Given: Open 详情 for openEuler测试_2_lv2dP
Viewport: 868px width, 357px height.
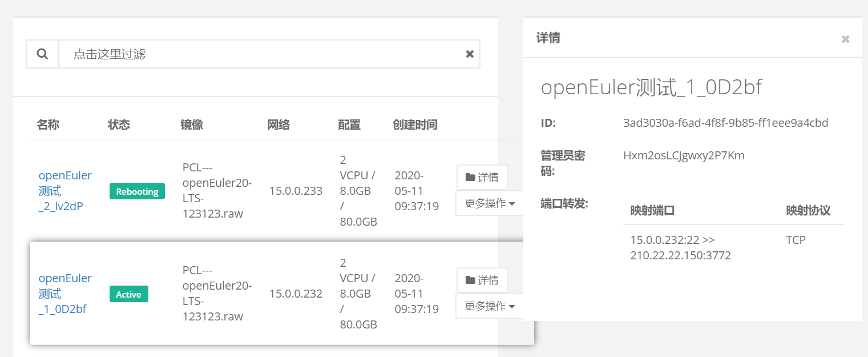Looking at the screenshot, I should click(x=482, y=177).
